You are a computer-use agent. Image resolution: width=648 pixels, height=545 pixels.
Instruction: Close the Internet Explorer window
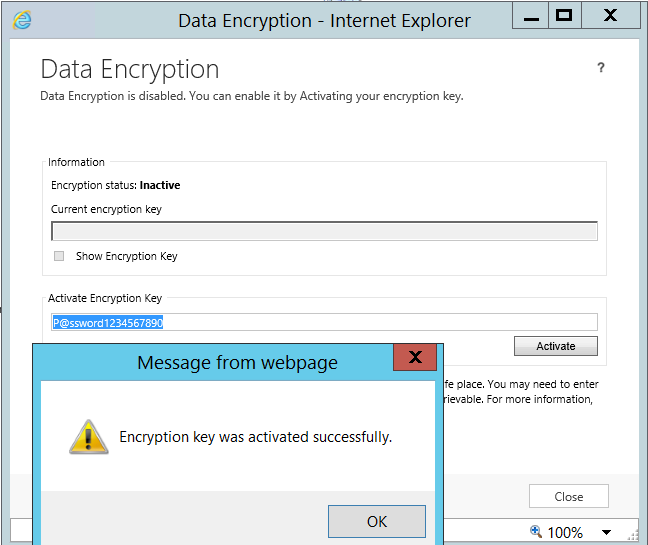tap(609, 15)
